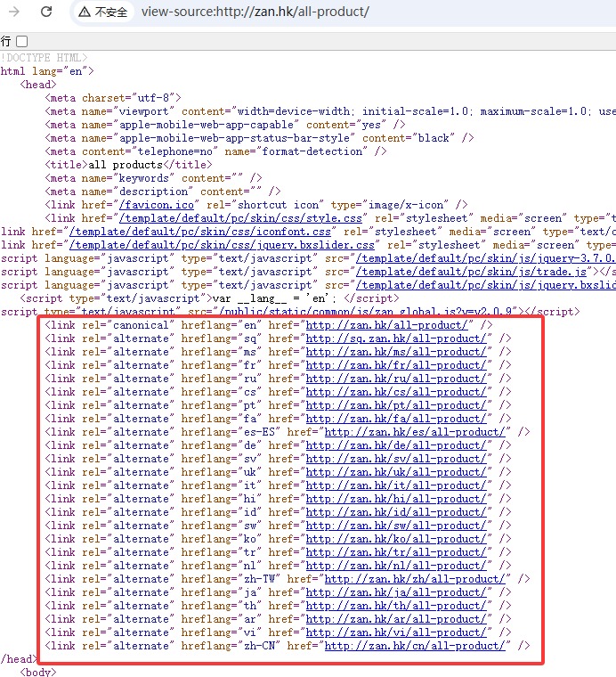Focus the address bar with the view-source URL

[255, 12]
